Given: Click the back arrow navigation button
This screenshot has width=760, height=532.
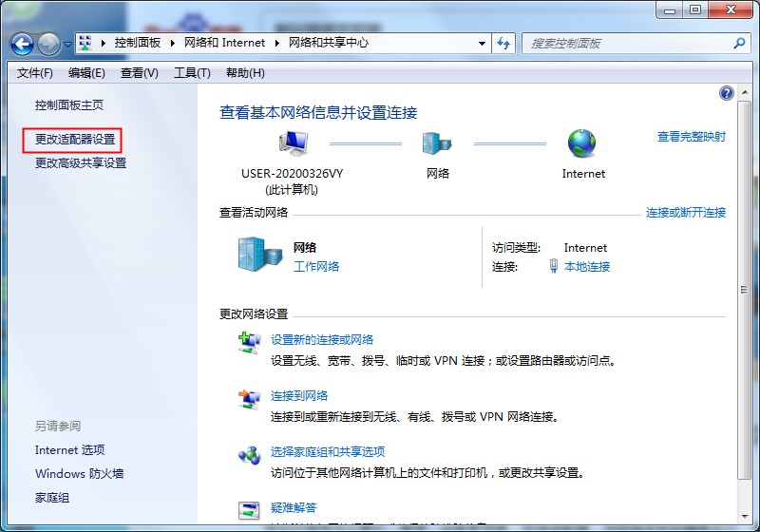Looking at the screenshot, I should point(22,44).
